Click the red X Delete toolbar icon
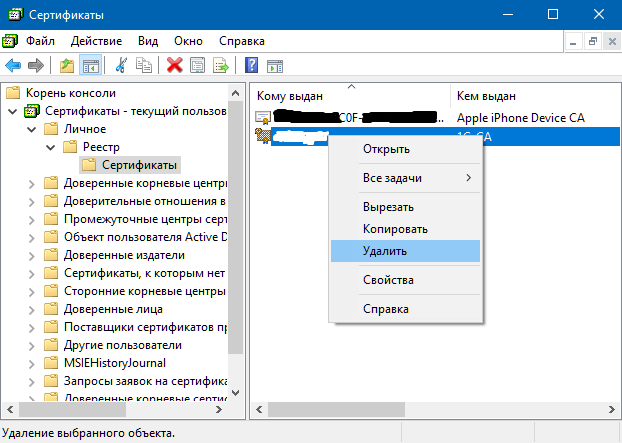The image size is (622, 443). (175, 66)
